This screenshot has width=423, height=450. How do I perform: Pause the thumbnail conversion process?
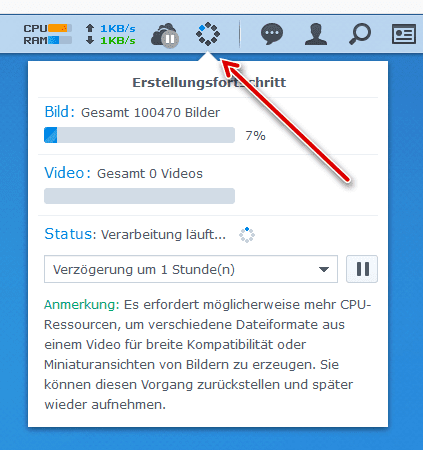click(362, 269)
